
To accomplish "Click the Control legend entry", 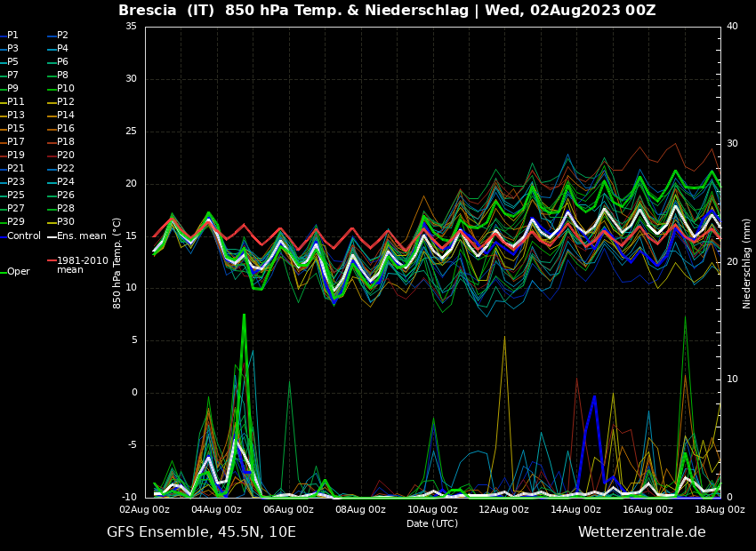I will point(20,236).
